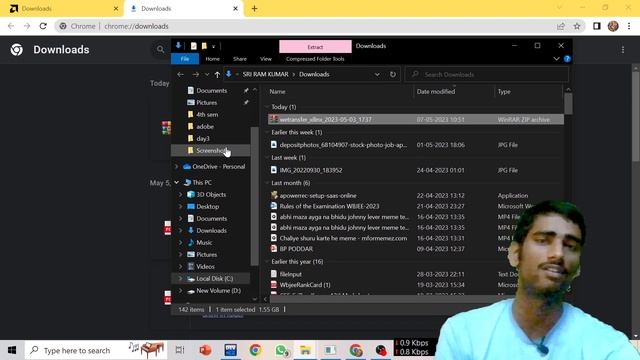Open the Screenshots folder
The width and height of the screenshot is (640, 360).
tap(211, 151)
